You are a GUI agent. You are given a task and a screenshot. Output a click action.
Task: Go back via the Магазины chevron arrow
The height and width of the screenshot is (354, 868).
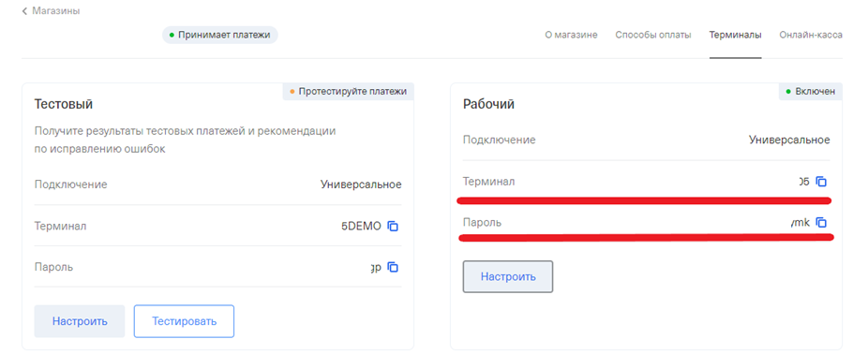tap(24, 11)
